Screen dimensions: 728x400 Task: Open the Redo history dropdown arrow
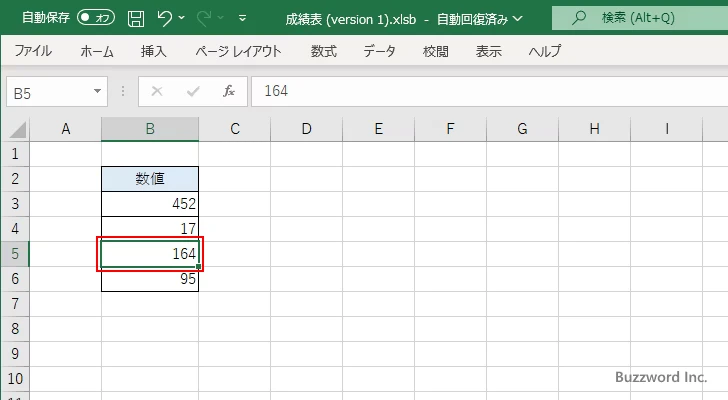coord(221,18)
